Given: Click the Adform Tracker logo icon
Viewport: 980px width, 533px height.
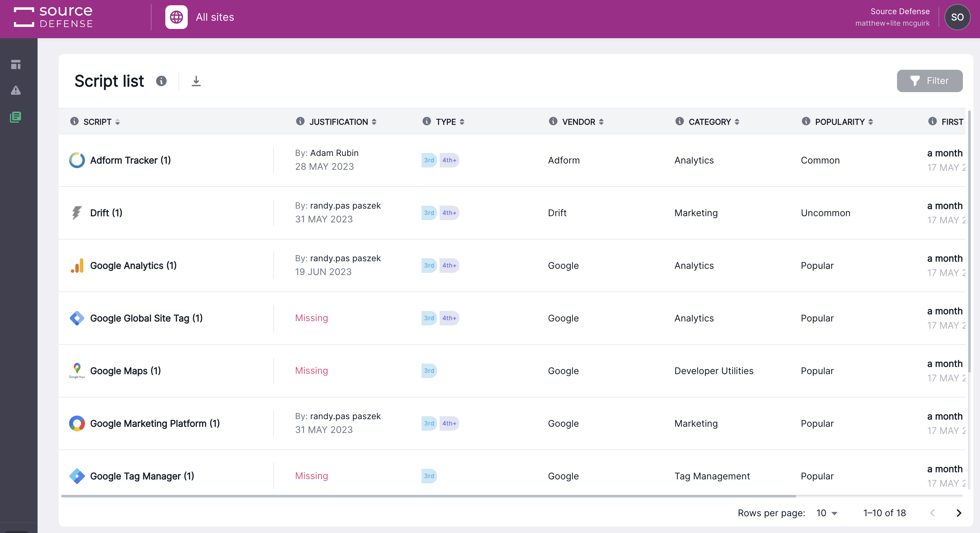Looking at the screenshot, I should [x=77, y=160].
